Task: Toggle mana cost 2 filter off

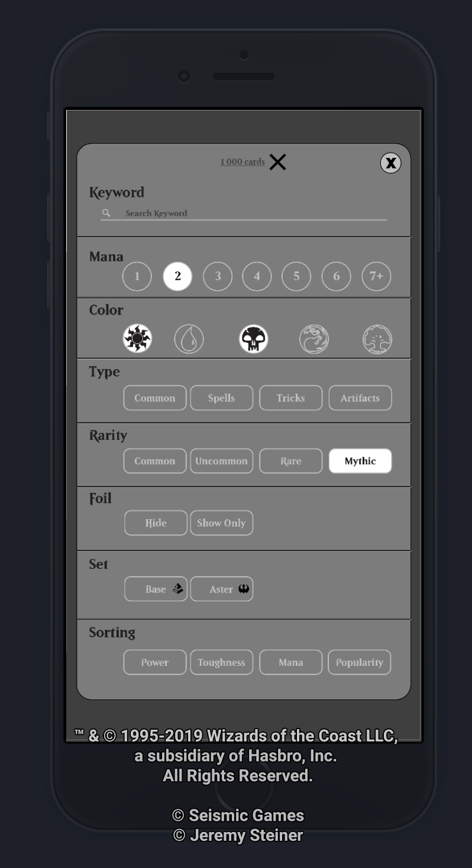Action: (x=177, y=276)
